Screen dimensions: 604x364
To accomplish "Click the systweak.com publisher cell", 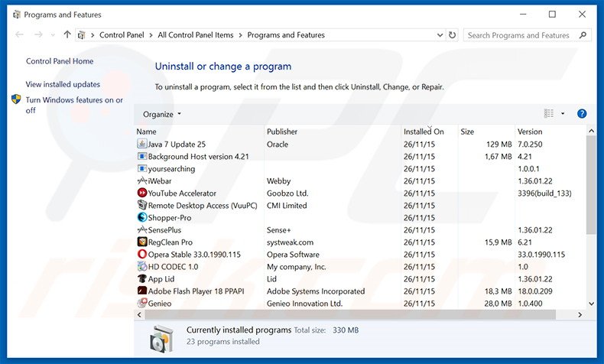I will [290, 242].
